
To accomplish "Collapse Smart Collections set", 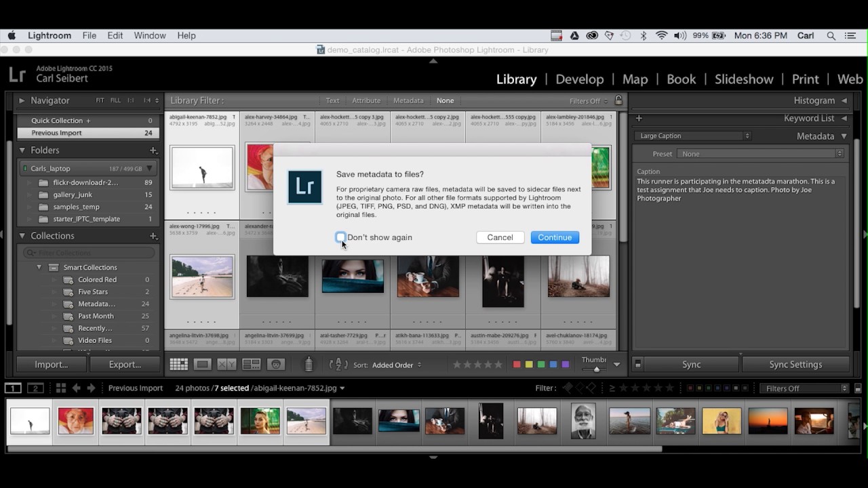I will click(x=39, y=267).
